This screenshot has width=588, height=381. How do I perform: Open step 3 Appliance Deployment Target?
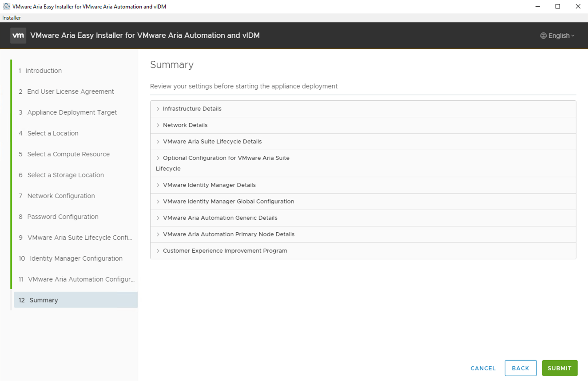pos(75,112)
